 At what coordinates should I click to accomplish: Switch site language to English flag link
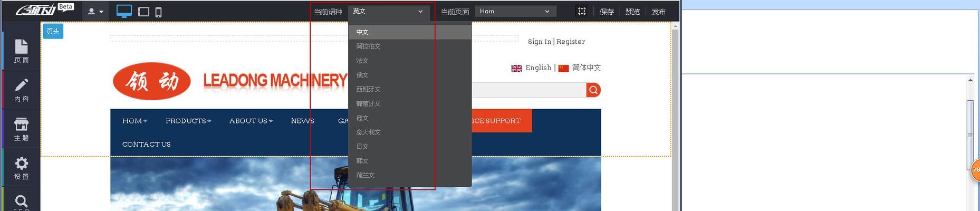531,68
